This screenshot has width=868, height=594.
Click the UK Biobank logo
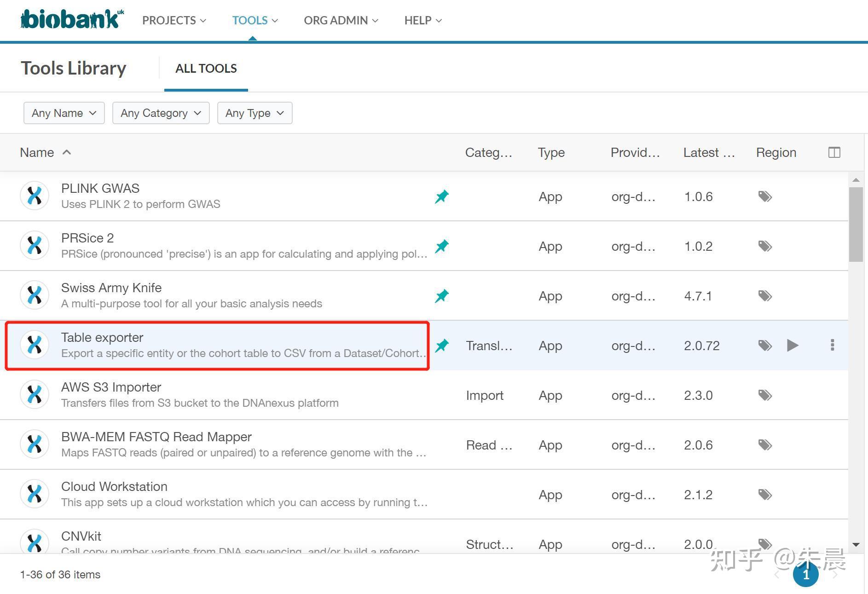point(72,19)
